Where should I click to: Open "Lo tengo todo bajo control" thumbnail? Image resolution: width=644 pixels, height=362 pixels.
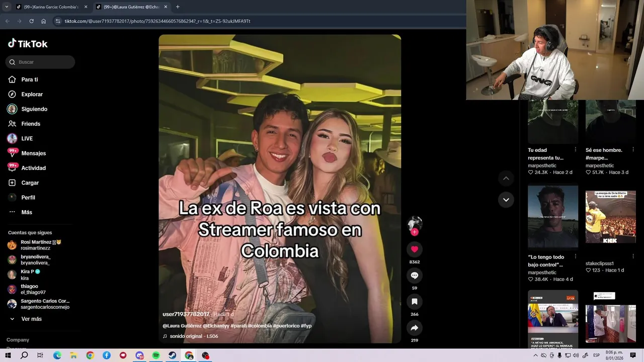(x=553, y=217)
